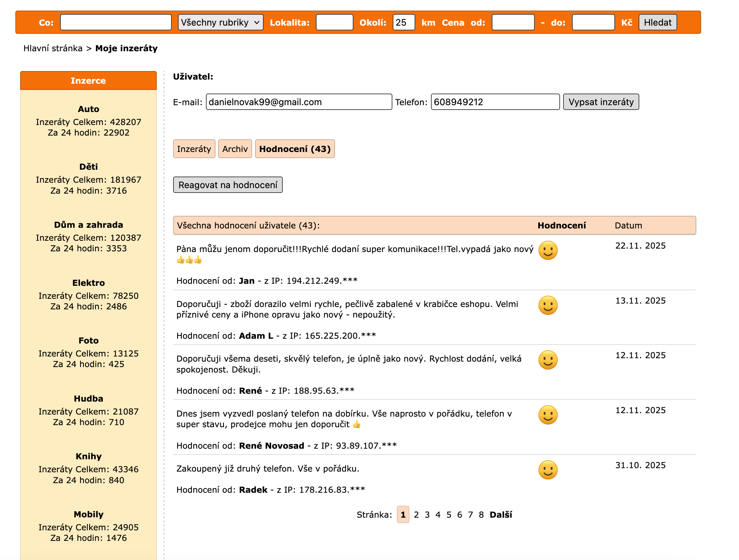Open the Archiv tab
This screenshot has width=739, height=560.
(x=235, y=149)
